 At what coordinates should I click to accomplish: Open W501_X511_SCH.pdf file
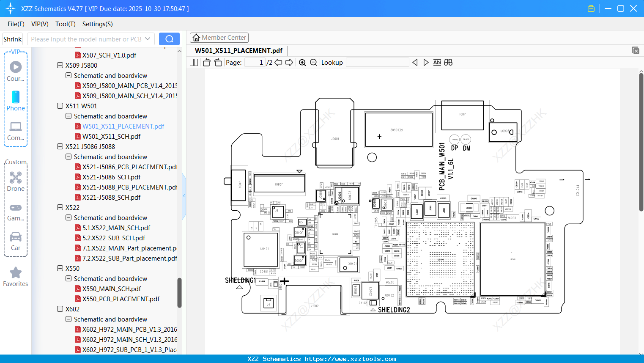(x=111, y=136)
